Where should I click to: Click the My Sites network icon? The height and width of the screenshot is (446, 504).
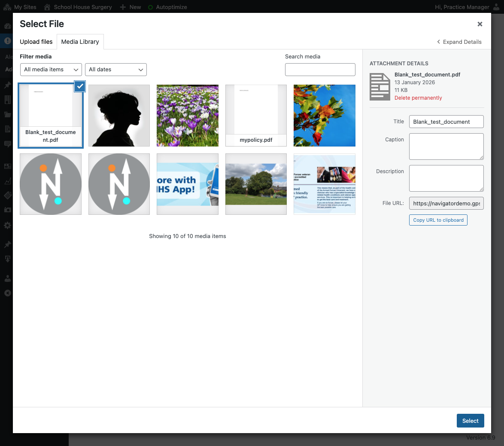7,7
